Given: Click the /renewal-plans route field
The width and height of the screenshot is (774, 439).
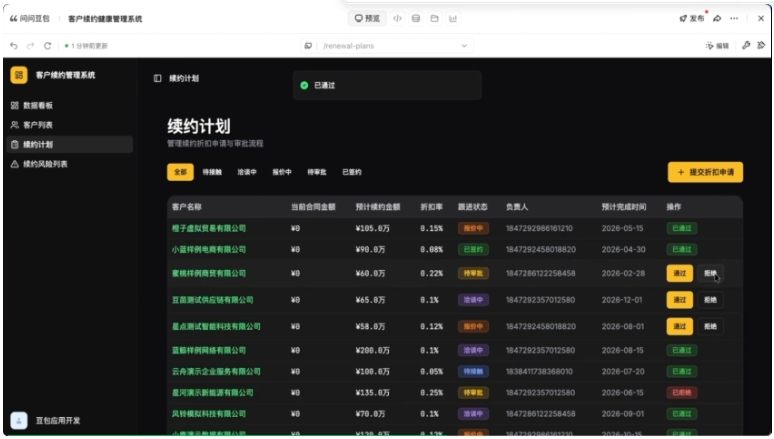Looking at the screenshot, I should pos(387,46).
